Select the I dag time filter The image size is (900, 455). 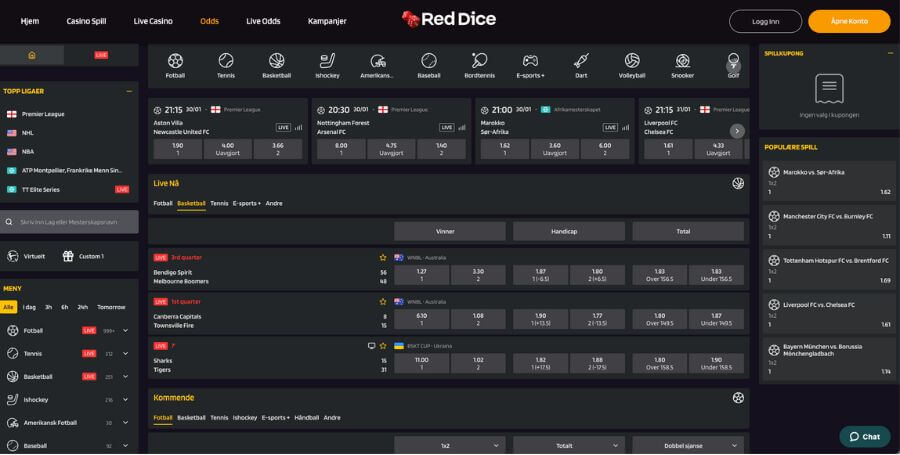point(29,308)
